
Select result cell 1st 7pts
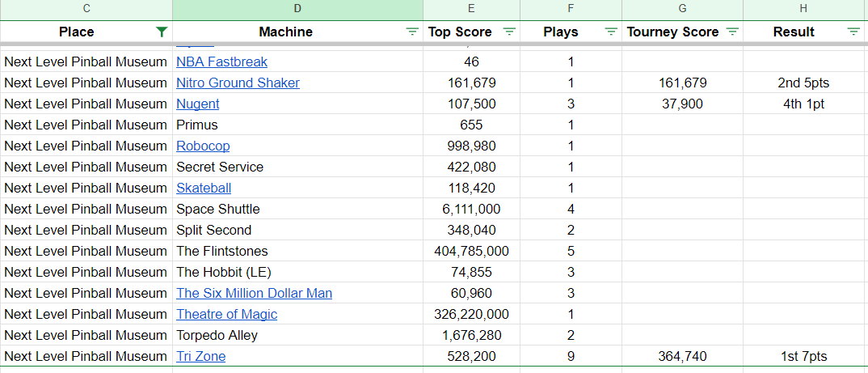(x=804, y=356)
